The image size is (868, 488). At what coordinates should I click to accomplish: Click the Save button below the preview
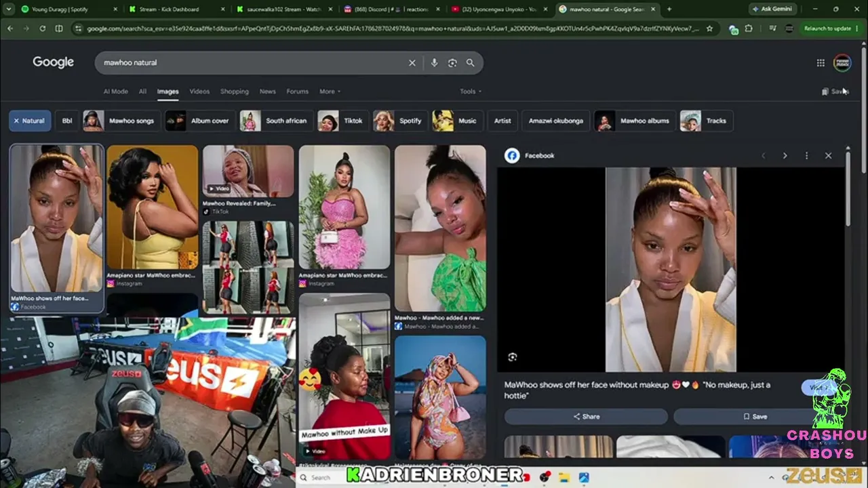(x=755, y=416)
